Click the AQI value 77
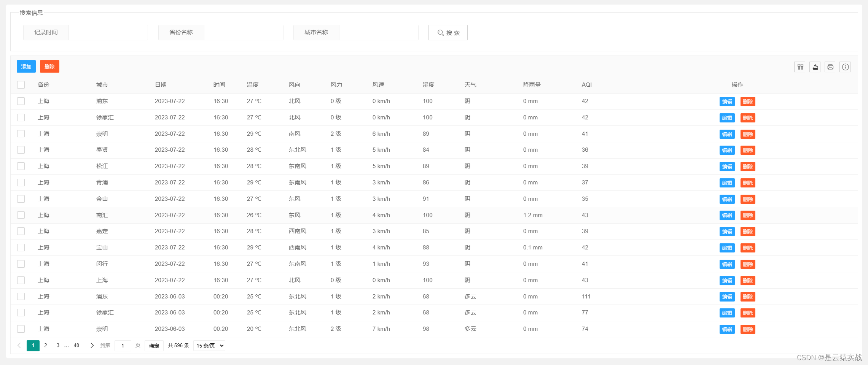 coord(585,313)
